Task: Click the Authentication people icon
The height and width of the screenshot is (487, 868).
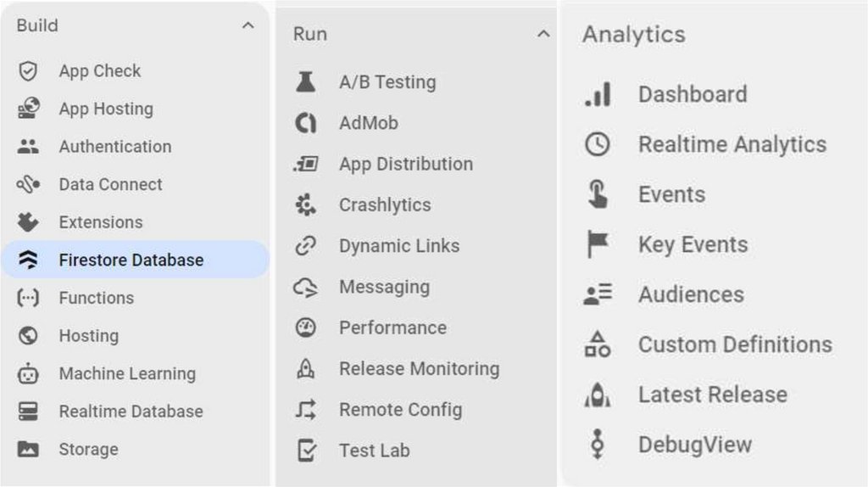Action: click(28, 147)
